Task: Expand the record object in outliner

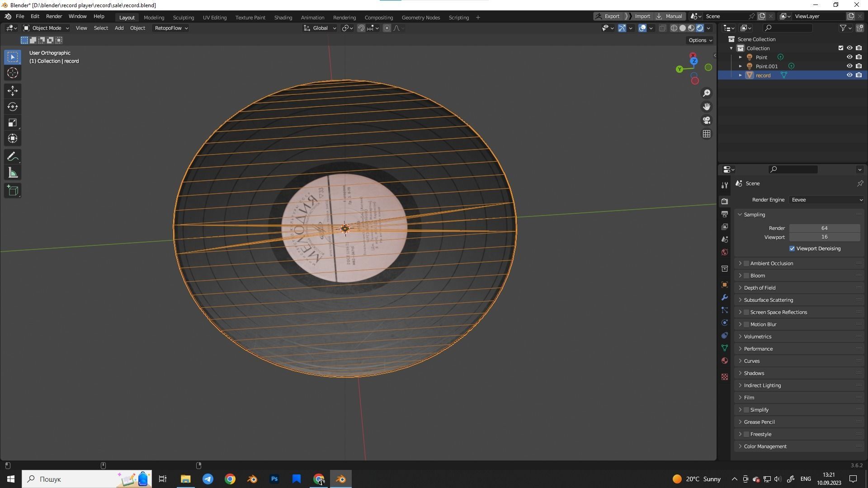Action: pyautogui.click(x=741, y=75)
